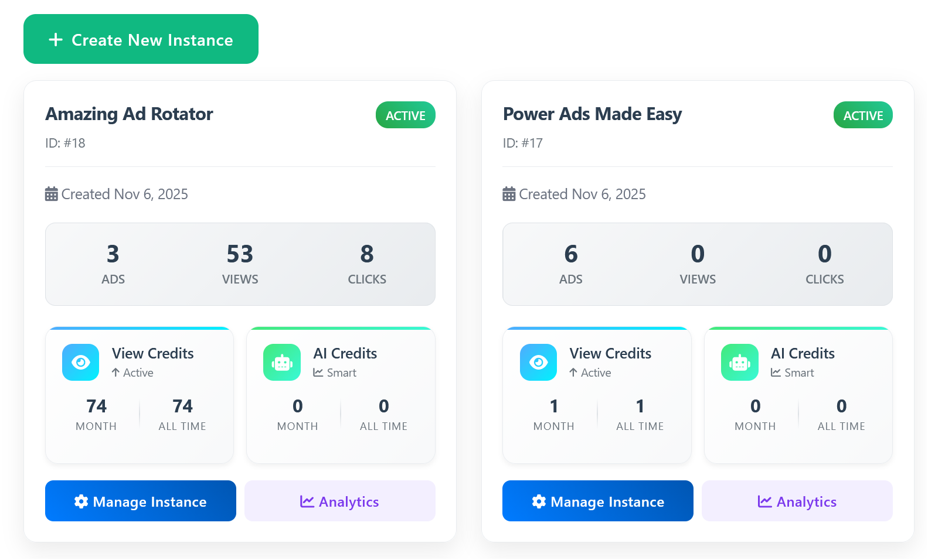Click the Create New Instance button
Image resolution: width=928 pixels, height=560 pixels.
tap(141, 39)
